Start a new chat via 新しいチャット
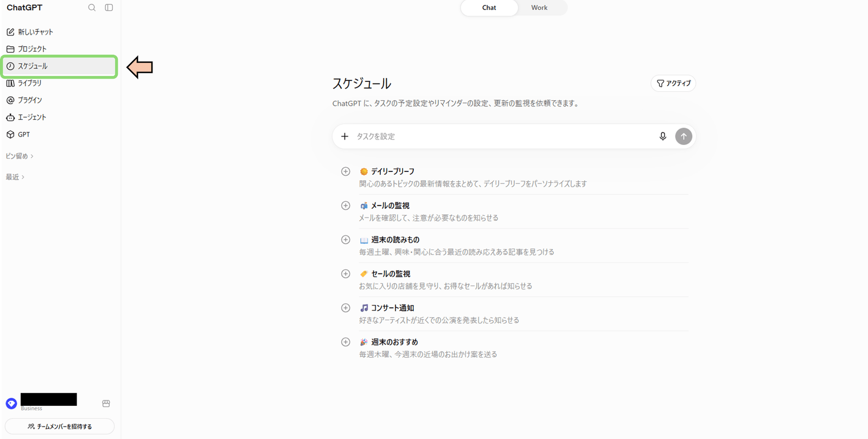 point(59,32)
